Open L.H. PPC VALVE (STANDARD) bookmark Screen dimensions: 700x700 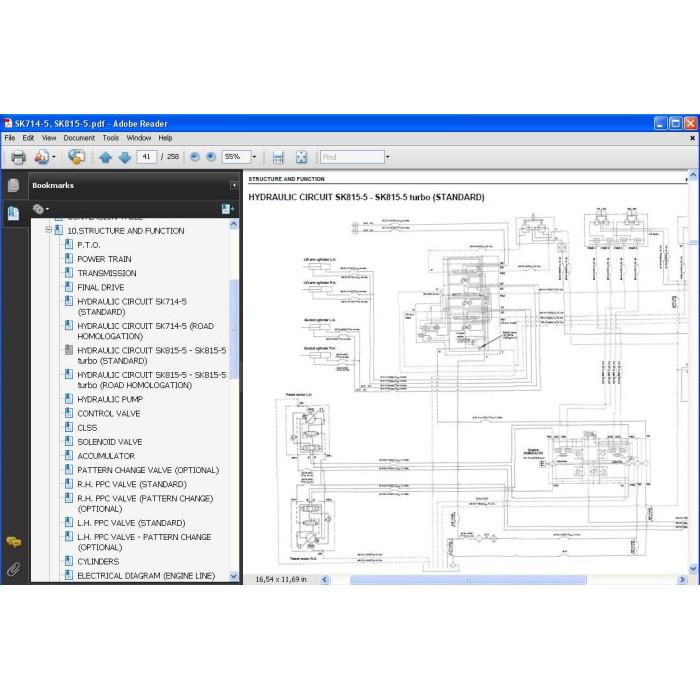pos(131,523)
